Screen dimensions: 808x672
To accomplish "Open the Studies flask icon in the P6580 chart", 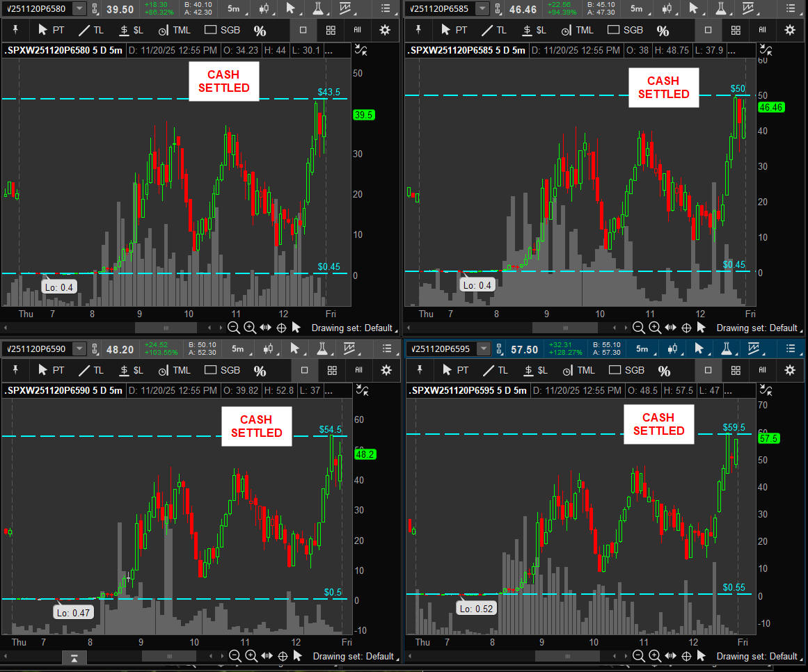I will pos(318,8).
